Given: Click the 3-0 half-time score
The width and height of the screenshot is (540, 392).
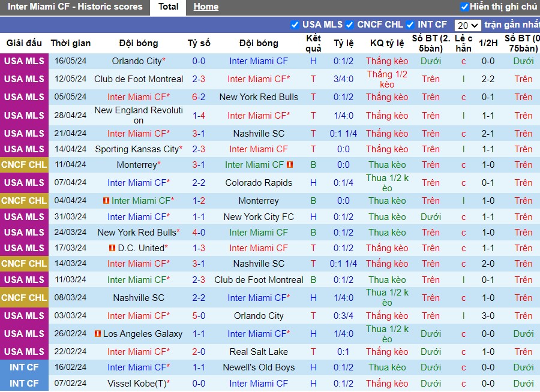Looking at the screenshot, I should click(488, 316).
